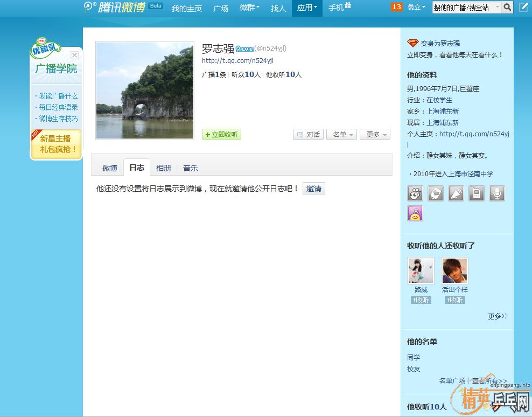
Task: Click the 立即收听 follow button
Action: pyautogui.click(x=221, y=135)
